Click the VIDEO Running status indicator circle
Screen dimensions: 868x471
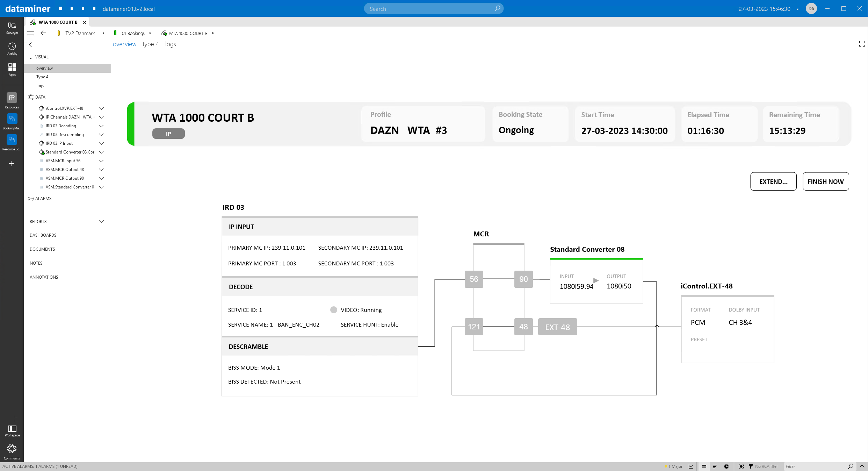click(x=333, y=310)
